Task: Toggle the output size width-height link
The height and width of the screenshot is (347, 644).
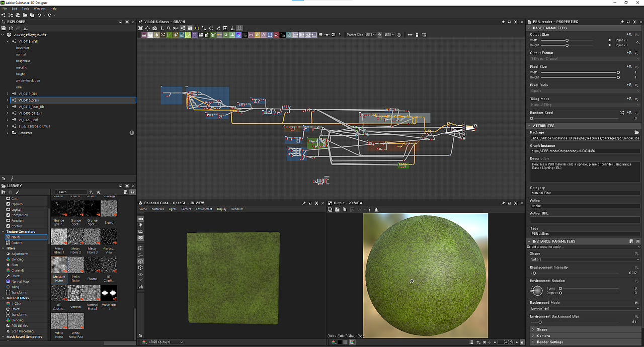Action: [x=637, y=43]
